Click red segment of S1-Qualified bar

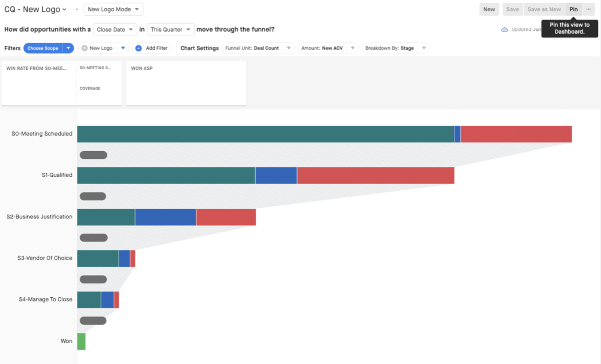(x=376, y=176)
